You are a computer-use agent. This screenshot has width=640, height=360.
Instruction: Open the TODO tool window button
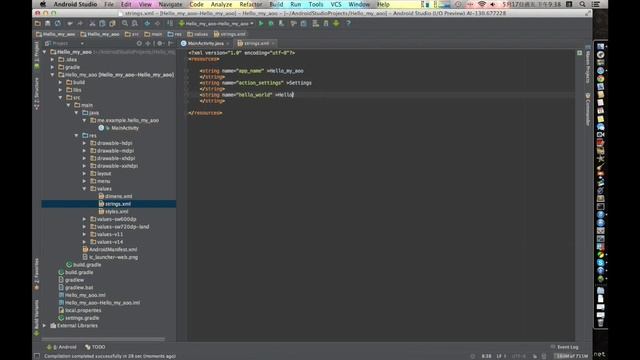(x=95, y=347)
